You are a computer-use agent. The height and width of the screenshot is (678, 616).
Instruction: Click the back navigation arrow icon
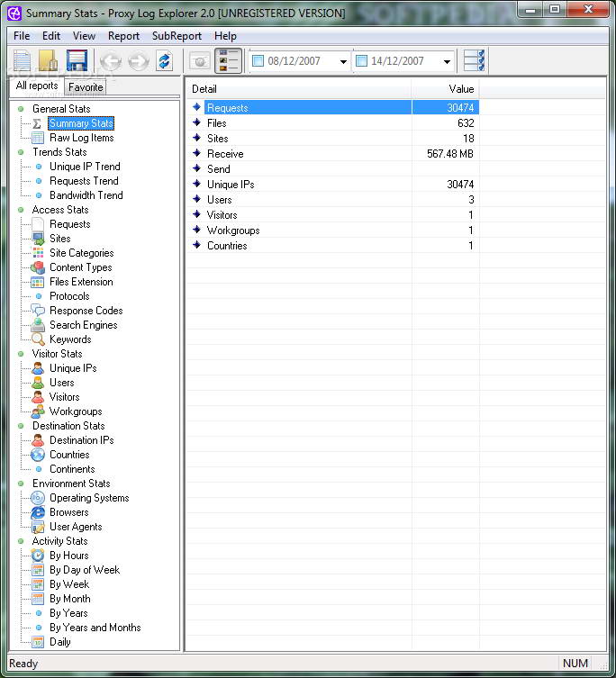coord(110,61)
